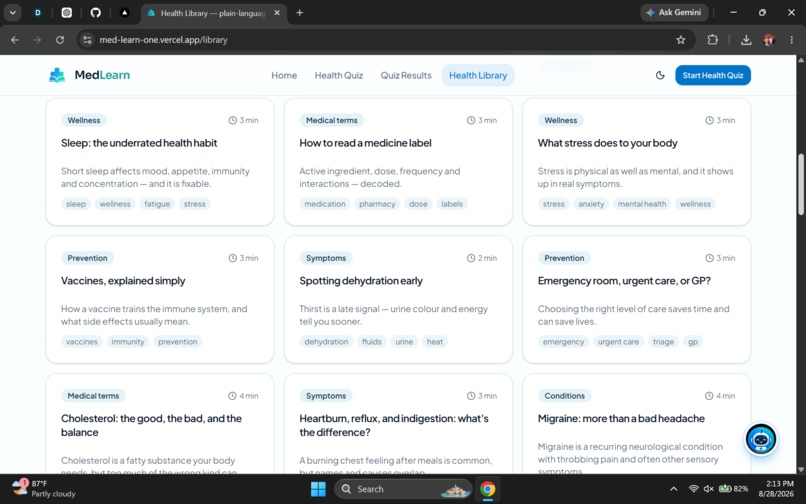
Task: Click the fluids tag
Action: pyautogui.click(x=372, y=342)
